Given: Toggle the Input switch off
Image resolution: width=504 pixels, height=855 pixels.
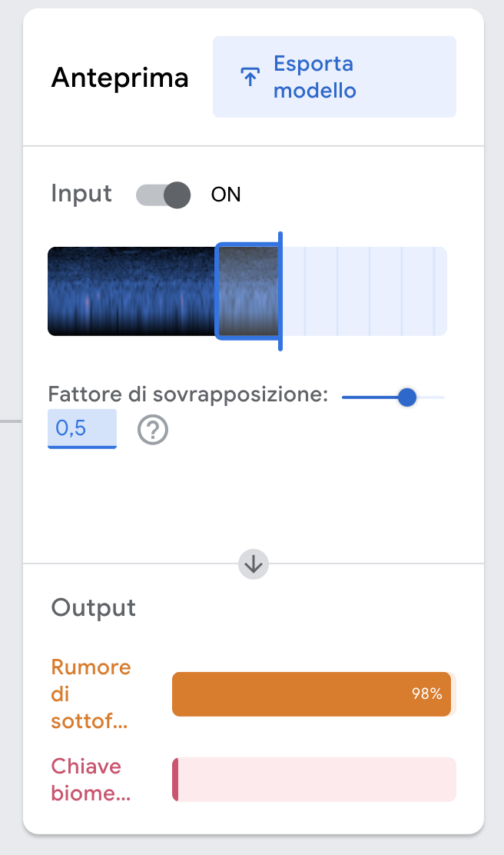Looking at the screenshot, I should point(164,195).
